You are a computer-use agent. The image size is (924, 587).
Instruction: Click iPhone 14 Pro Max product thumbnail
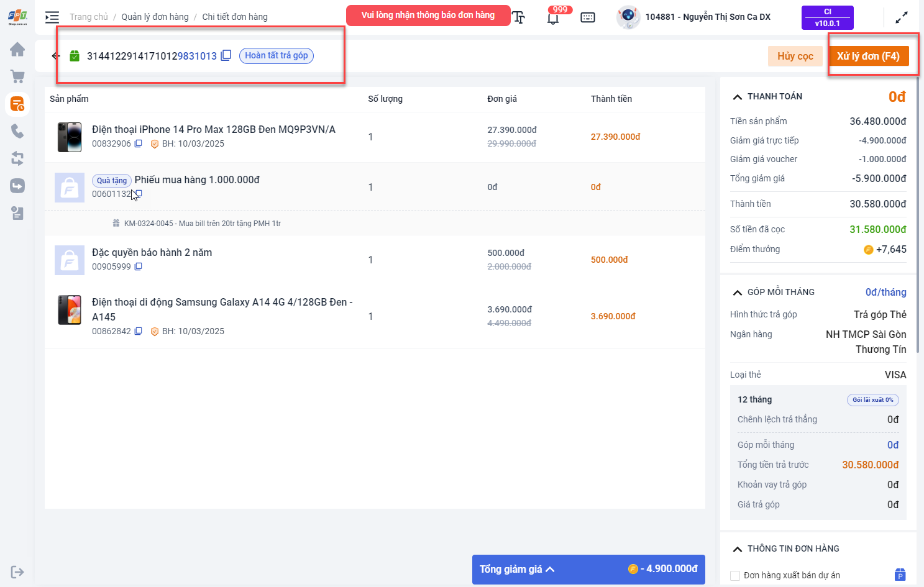point(70,137)
